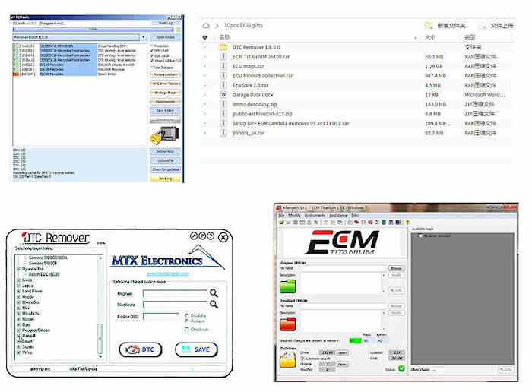
Task: Click the circled P icon in DTC Remover
Action: 202,236
